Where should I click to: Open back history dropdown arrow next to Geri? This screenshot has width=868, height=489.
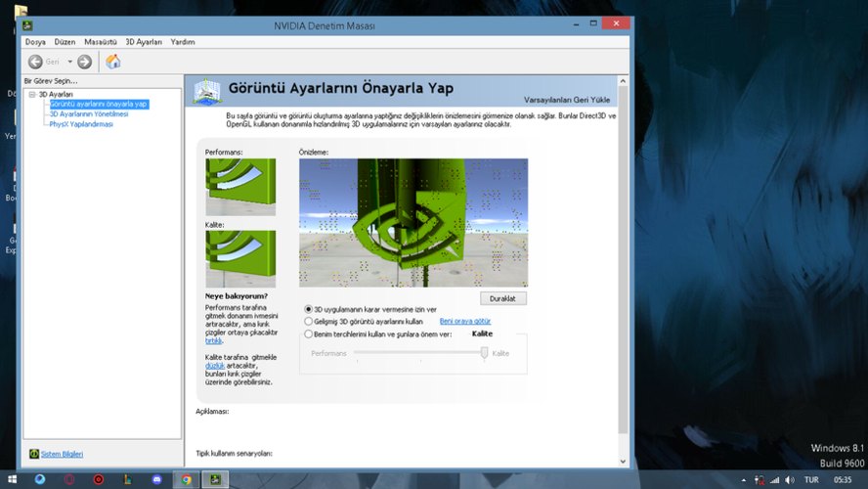(x=69, y=62)
